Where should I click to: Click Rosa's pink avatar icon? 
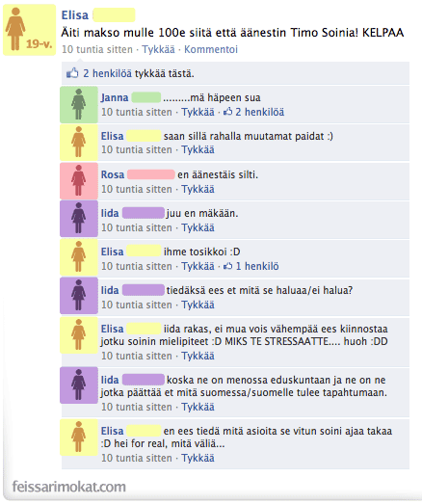point(79,181)
